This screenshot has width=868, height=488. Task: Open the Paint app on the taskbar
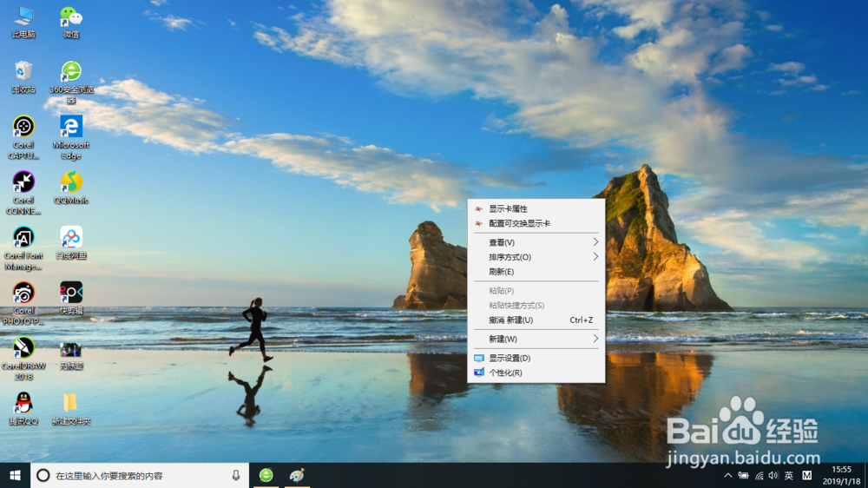(x=297, y=475)
